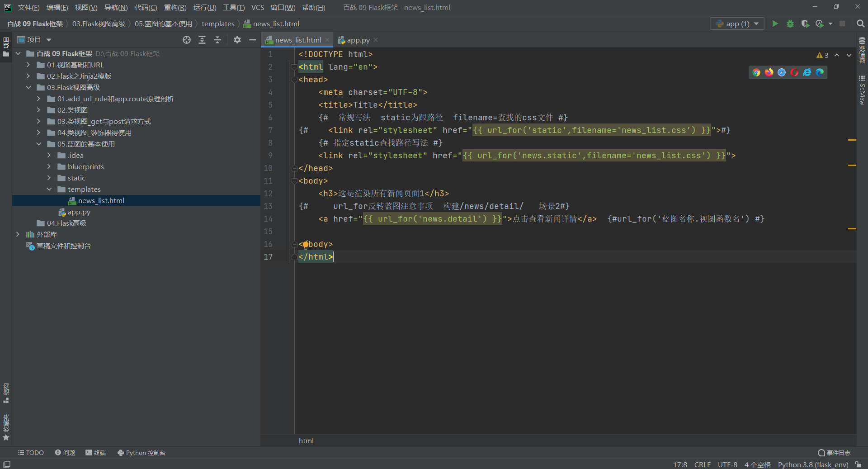This screenshot has height=469, width=868.
Task: Click CRLF line separator in status bar
Action: (x=702, y=464)
